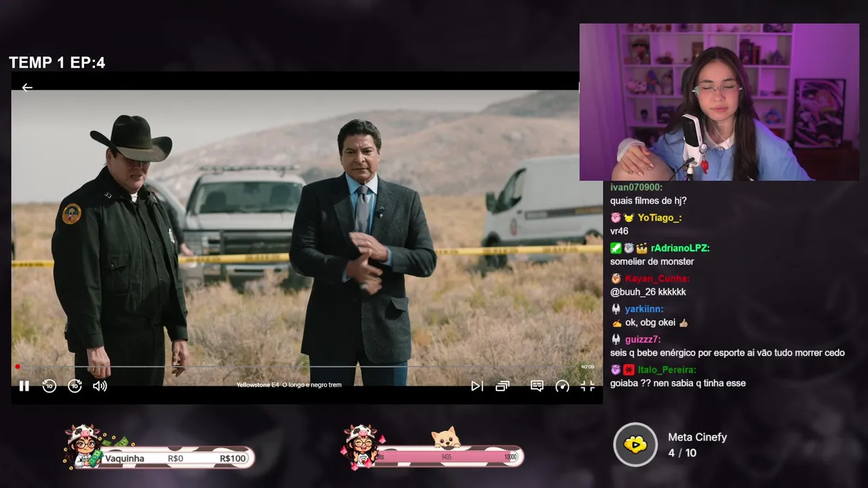Click the red playhead on the progress bar
Image resolution: width=868 pixels, height=488 pixels.
[x=18, y=367]
